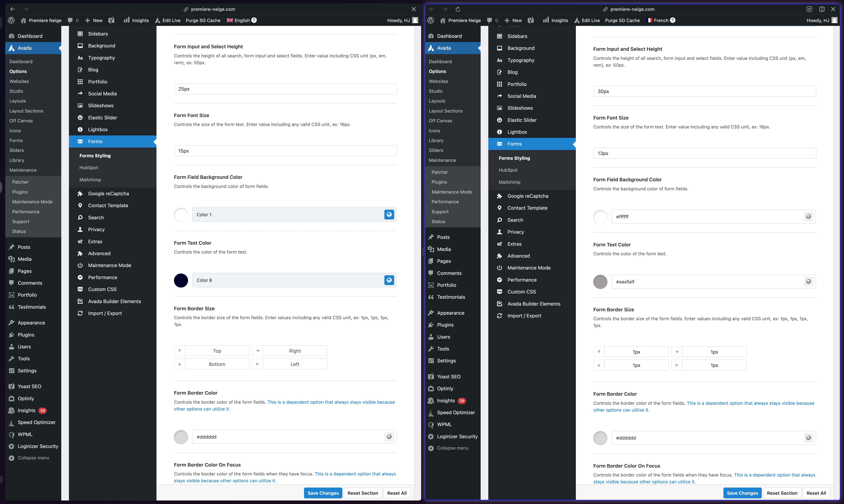Click Yoast icon in right admin bar
Image resolution: width=844 pixels, height=504 pixels.
click(531, 20)
